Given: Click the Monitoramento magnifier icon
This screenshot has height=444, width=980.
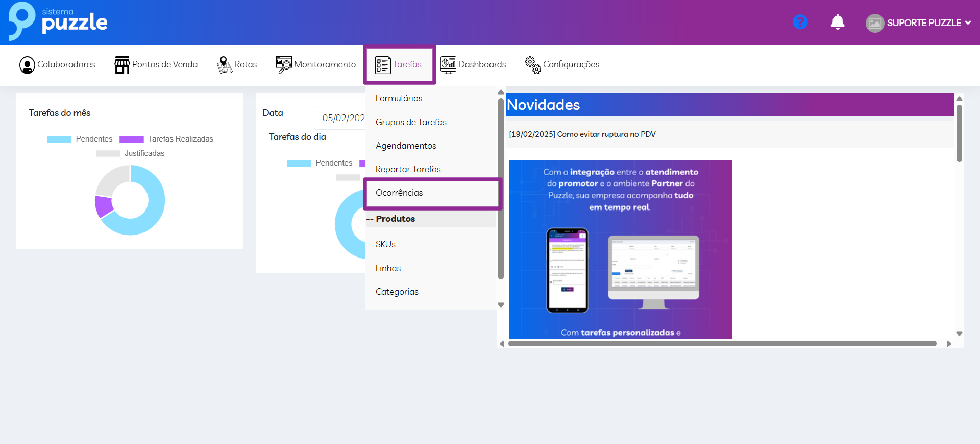Looking at the screenshot, I should point(284,65).
